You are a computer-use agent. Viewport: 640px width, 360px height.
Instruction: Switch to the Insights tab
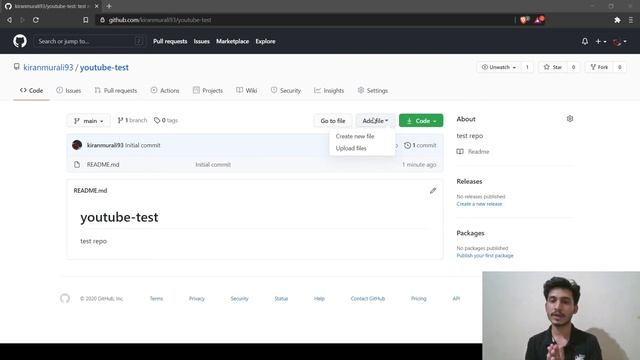click(329, 90)
